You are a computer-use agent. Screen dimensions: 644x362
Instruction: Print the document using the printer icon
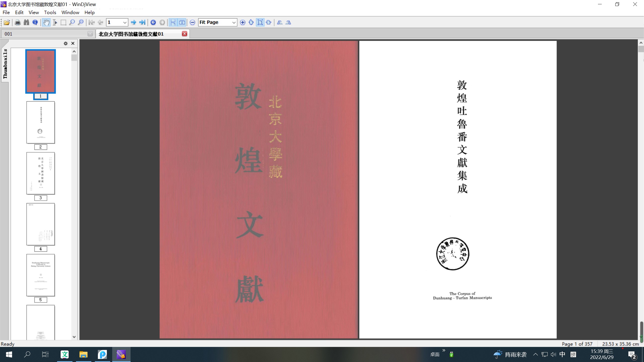point(18,22)
